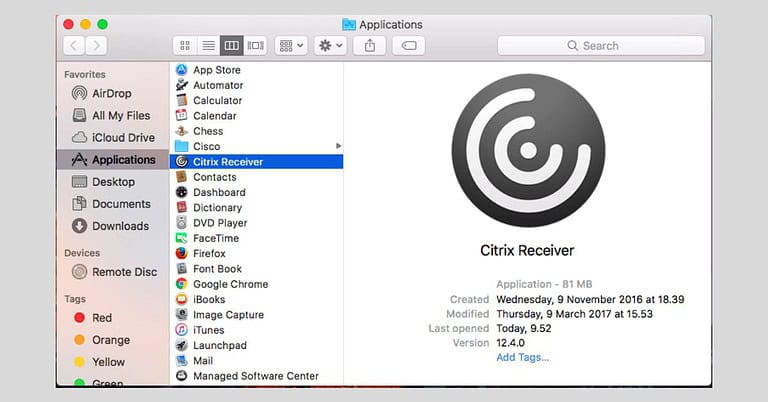
Task: Select Contacts in the list
Action: click(x=257, y=177)
